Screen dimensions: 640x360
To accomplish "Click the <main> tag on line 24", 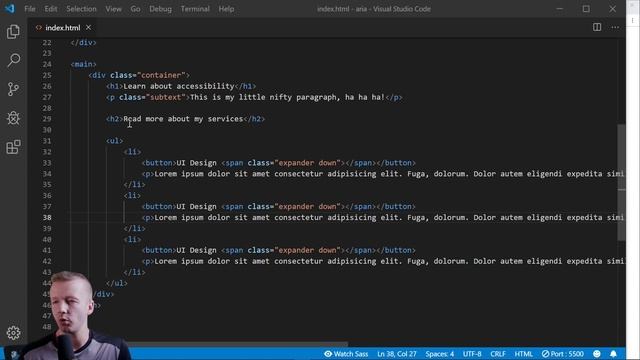I will pos(83,64).
